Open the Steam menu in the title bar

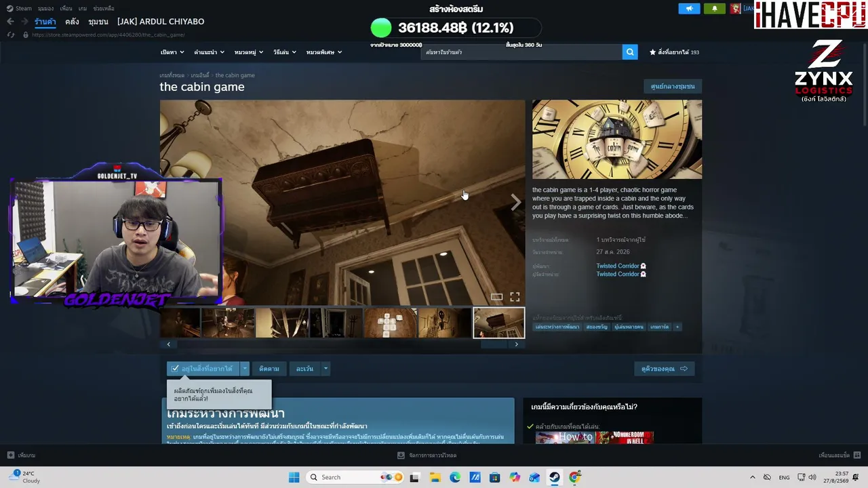[20, 8]
